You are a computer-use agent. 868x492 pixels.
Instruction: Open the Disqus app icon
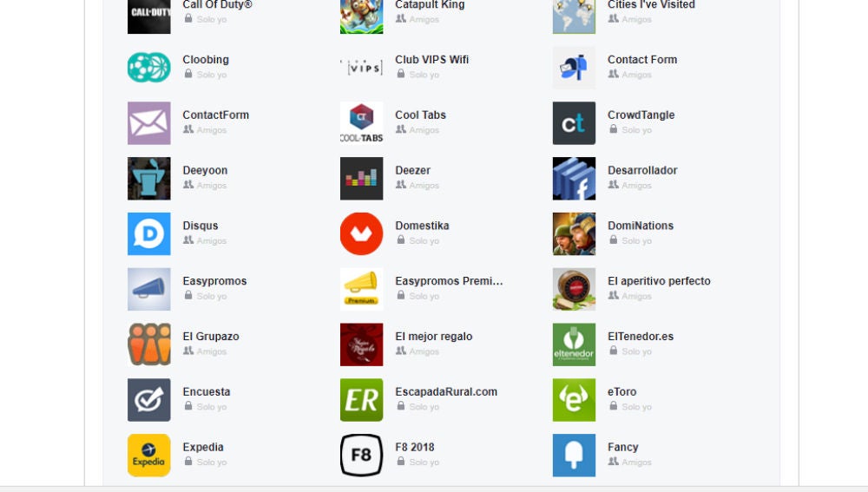[x=149, y=234]
